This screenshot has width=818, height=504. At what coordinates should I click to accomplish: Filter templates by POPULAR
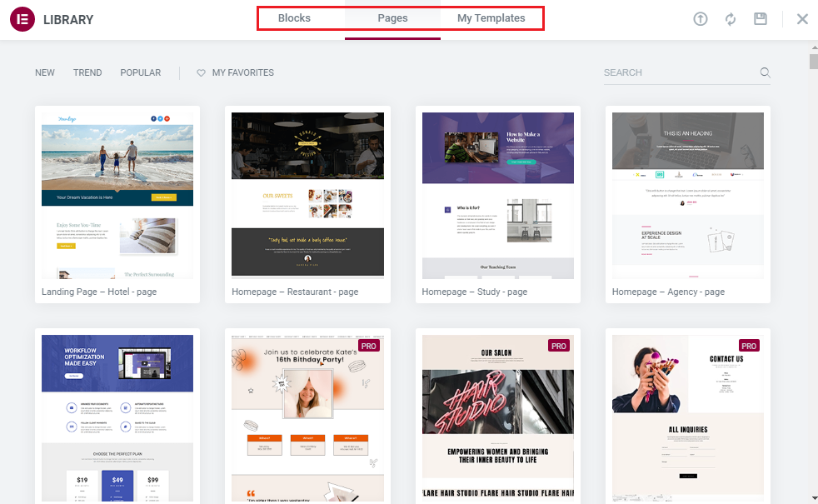click(140, 72)
